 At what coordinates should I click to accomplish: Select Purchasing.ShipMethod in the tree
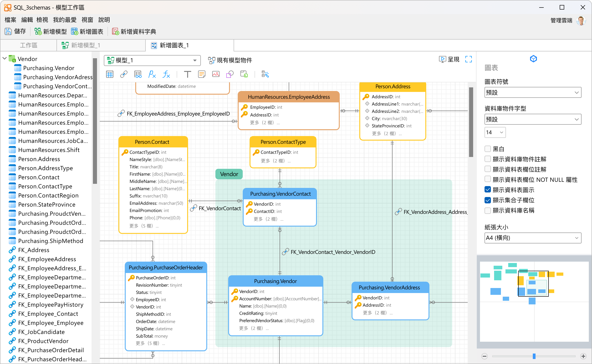[x=51, y=241]
